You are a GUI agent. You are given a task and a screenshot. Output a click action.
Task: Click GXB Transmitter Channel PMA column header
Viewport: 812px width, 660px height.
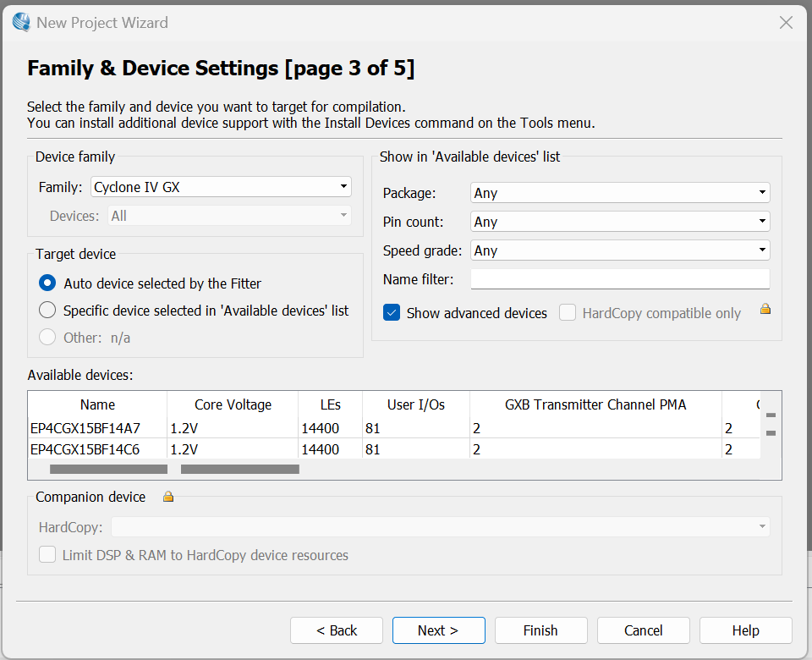click(595, 404)
